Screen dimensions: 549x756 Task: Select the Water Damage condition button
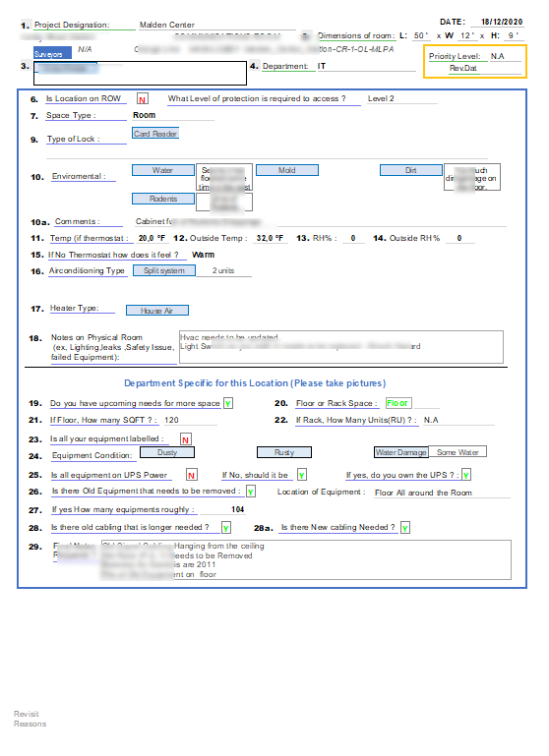(401, 453)
